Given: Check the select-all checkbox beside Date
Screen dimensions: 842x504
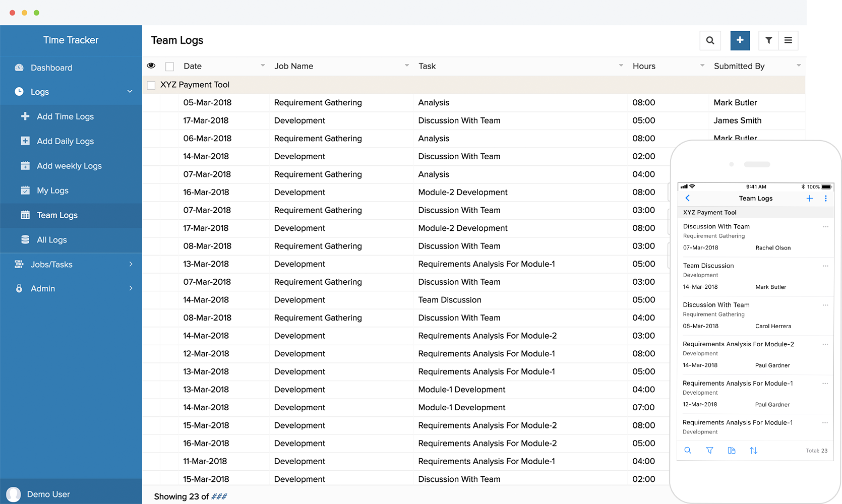Looking at the screenshot, I should tap(170, 67).
